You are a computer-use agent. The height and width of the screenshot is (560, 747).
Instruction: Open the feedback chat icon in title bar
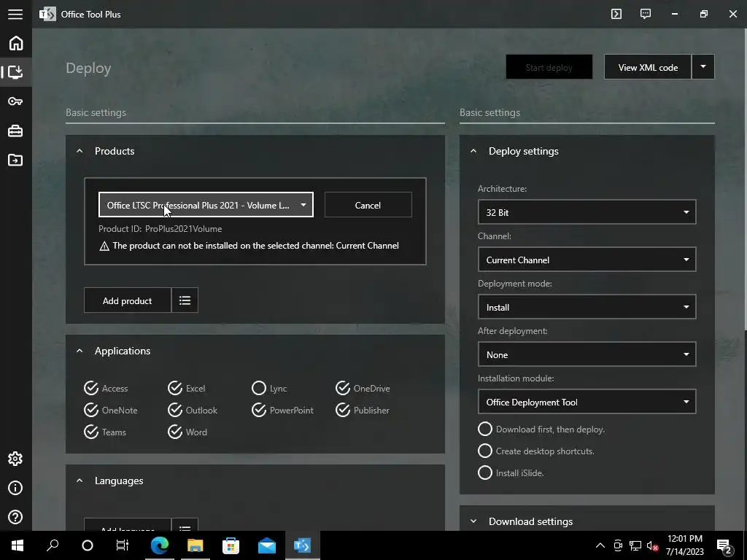(x=646, y=14)
